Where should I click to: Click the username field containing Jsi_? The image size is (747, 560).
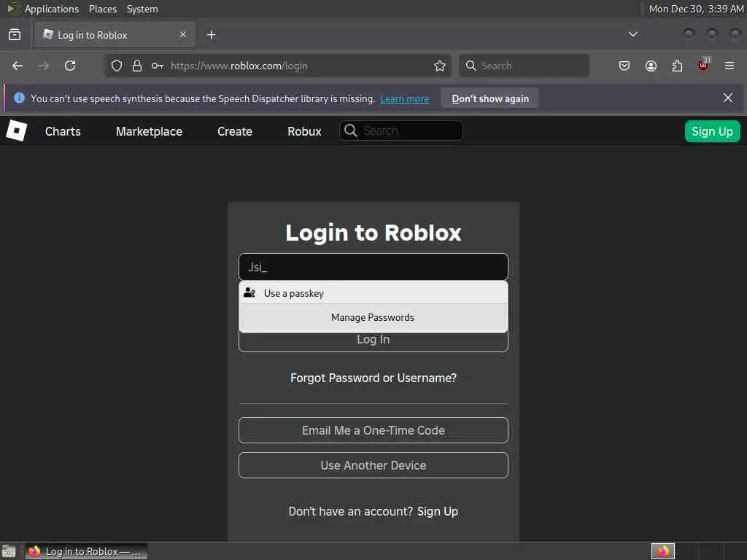tap(373, 267)
